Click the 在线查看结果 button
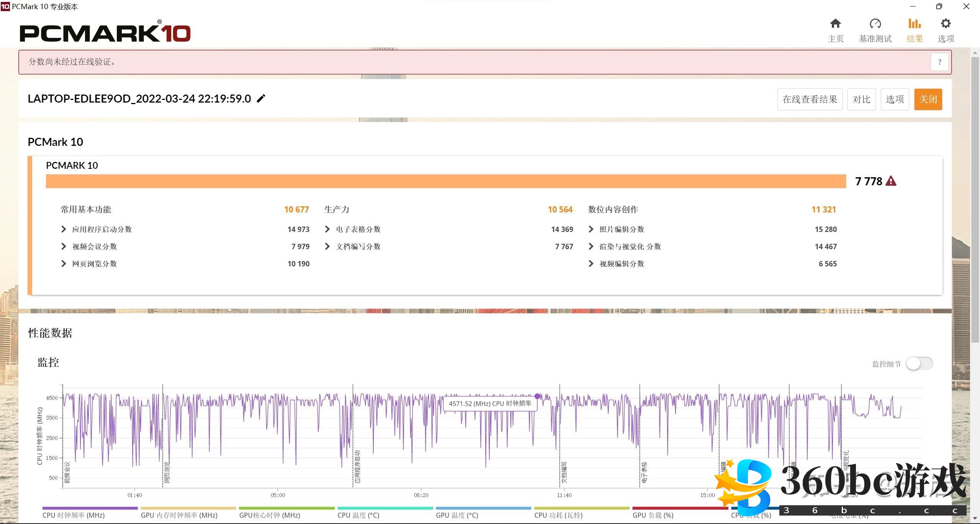 [x=810, y=100]
